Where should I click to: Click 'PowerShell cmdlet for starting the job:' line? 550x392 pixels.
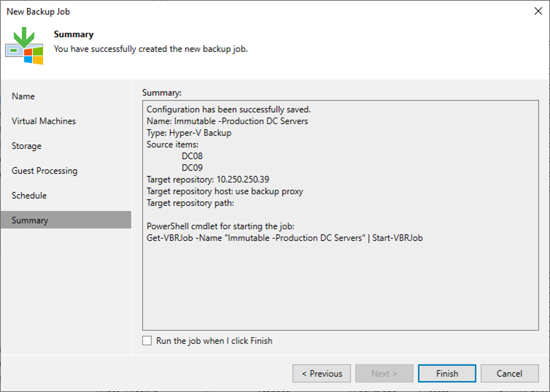point(221,226)
